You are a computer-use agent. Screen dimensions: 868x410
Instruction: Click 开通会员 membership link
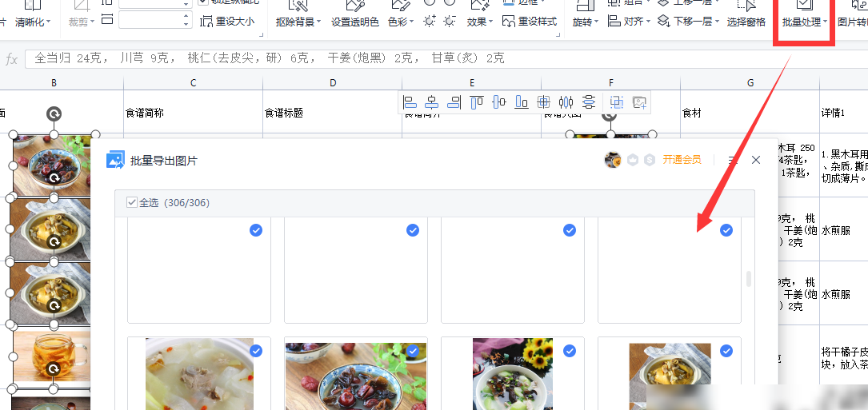(x=682, y=159)
